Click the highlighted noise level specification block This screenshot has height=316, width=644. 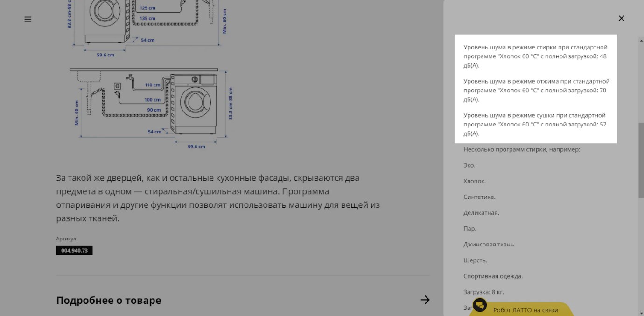[x=535, y=89]
